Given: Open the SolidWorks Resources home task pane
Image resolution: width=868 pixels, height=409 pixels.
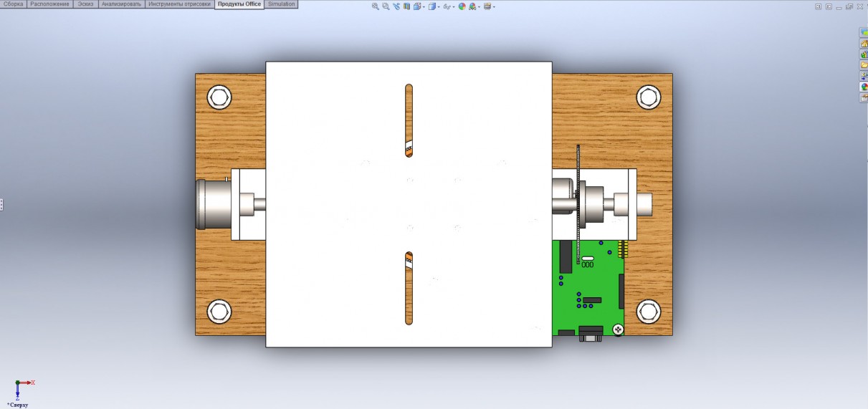Looking at the screenshot, I should point(864,44).
